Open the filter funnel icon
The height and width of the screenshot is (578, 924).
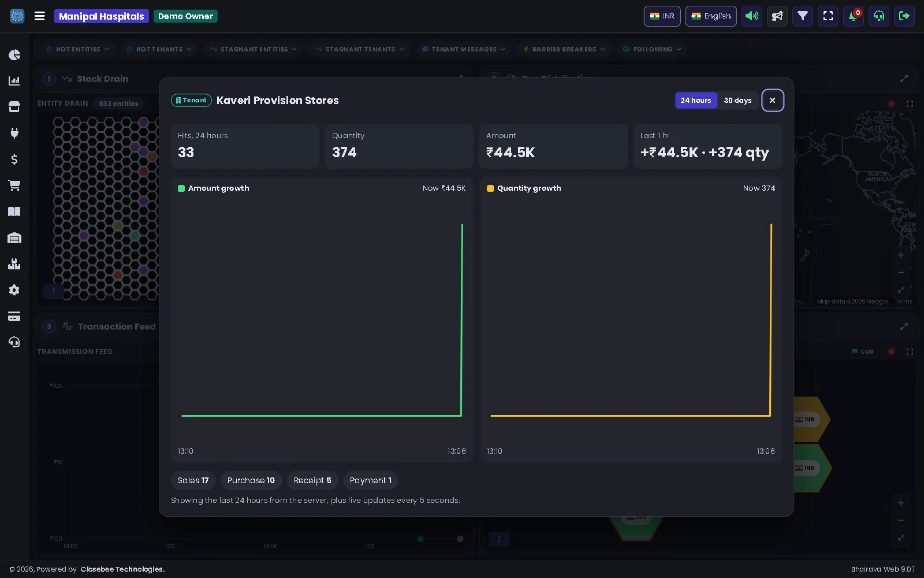point(803,16)
